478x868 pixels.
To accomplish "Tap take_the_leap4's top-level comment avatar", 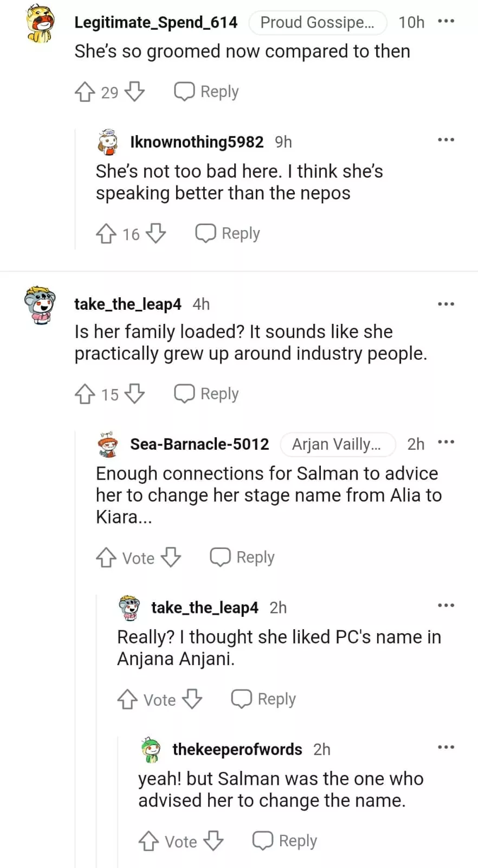I will (40, 305).
